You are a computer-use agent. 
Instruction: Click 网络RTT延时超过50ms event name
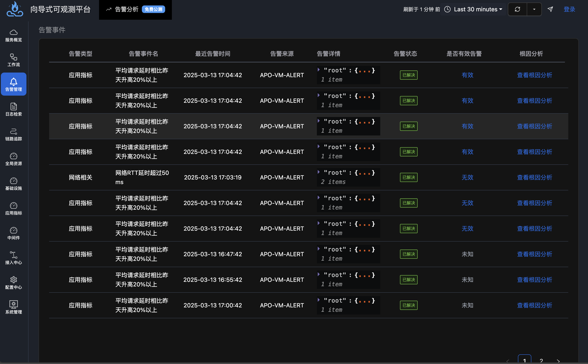pyautogui.click(x=142, y=177)
